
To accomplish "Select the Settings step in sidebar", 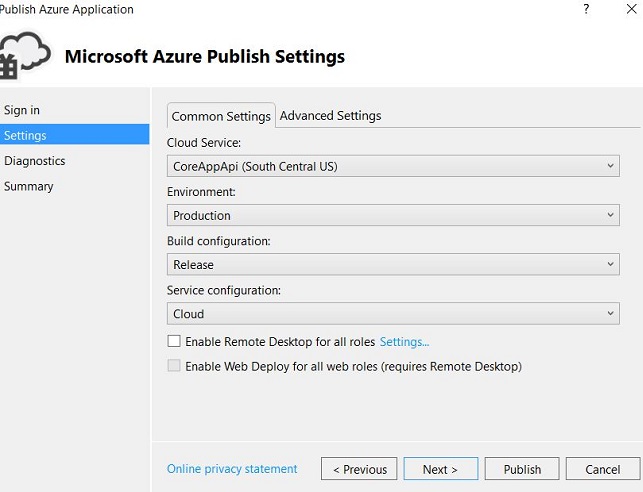I will click(25, 135).
